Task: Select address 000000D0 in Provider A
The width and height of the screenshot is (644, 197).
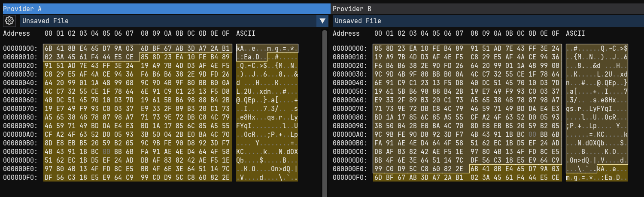Action: (x=20, y=160)
